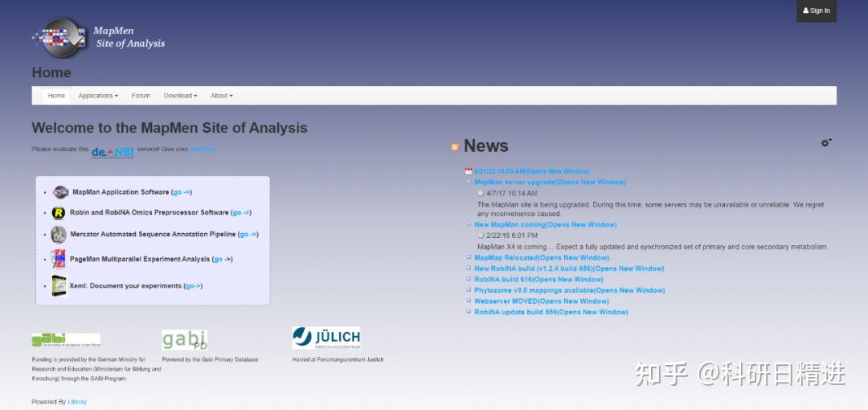Open Phytozome v9.0 mappings available link
The width and height of the screenshot is (868, 410).
(x=570, y=290)
